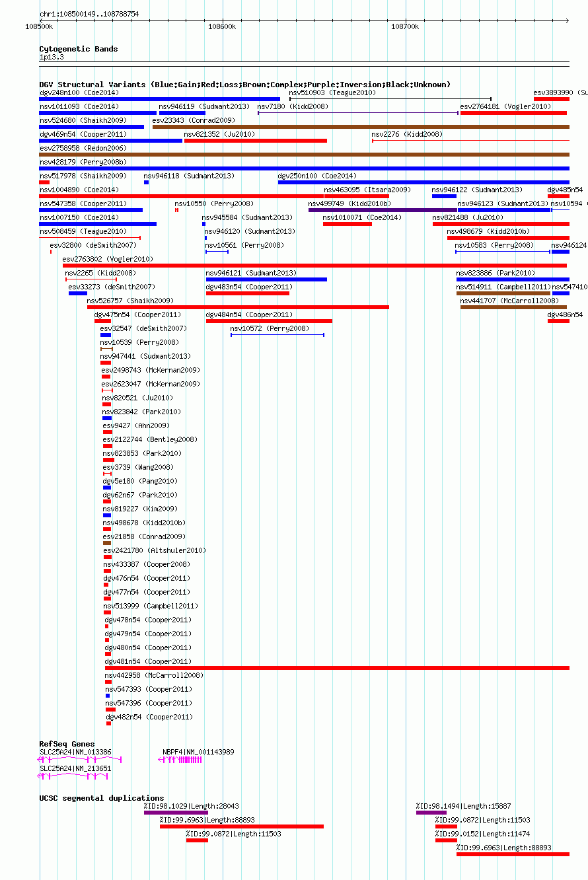The image size is (588, 880).
Task: Click the nsv946122 (Sudmant2013) blue bar
Action: [x=444, y=196]
